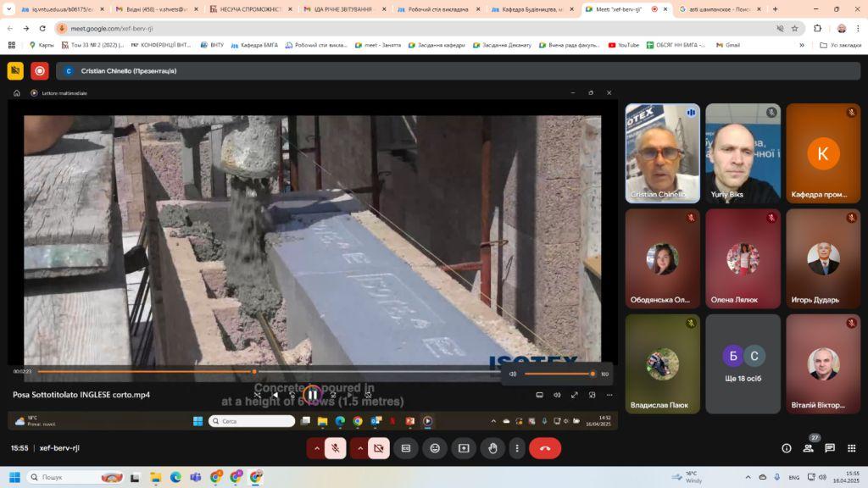The image size is (868, 488).
Task: Open Chrome apps grid in bookmarks bar
Action: pyautogui.click(x=12, y=46)
